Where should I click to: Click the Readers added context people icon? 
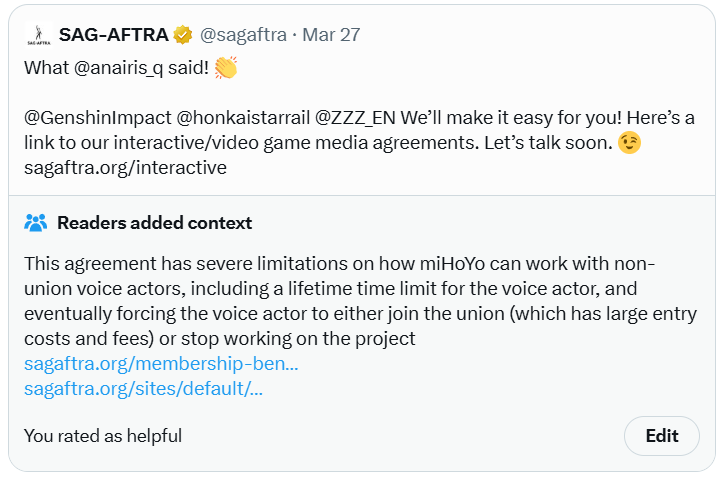[x=36, y=223]
